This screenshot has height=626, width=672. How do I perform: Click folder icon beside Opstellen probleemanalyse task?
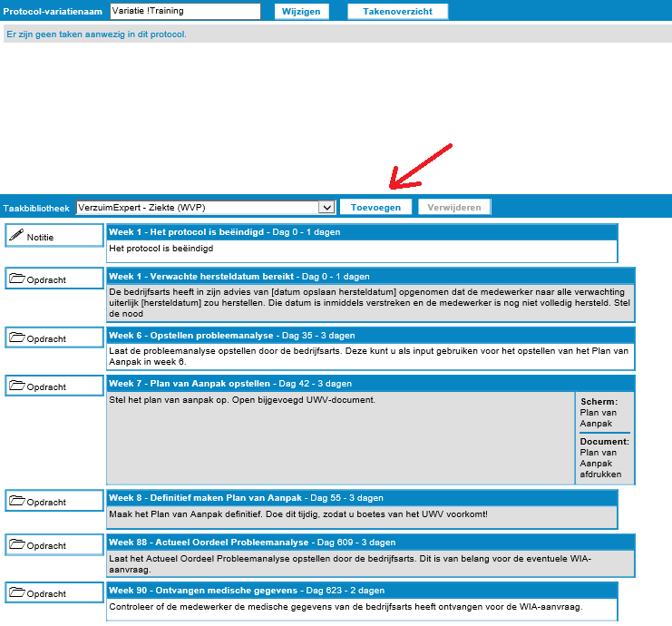tap(16, 337)
